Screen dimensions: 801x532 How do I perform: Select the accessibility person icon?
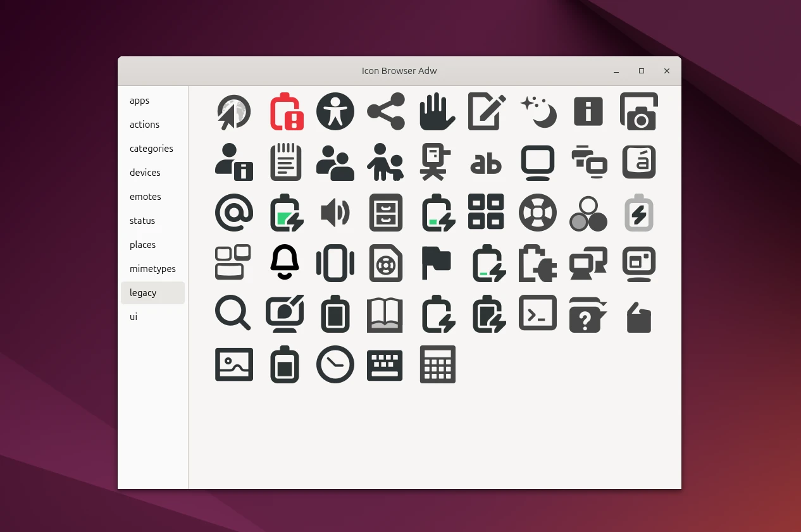point(335,111)
